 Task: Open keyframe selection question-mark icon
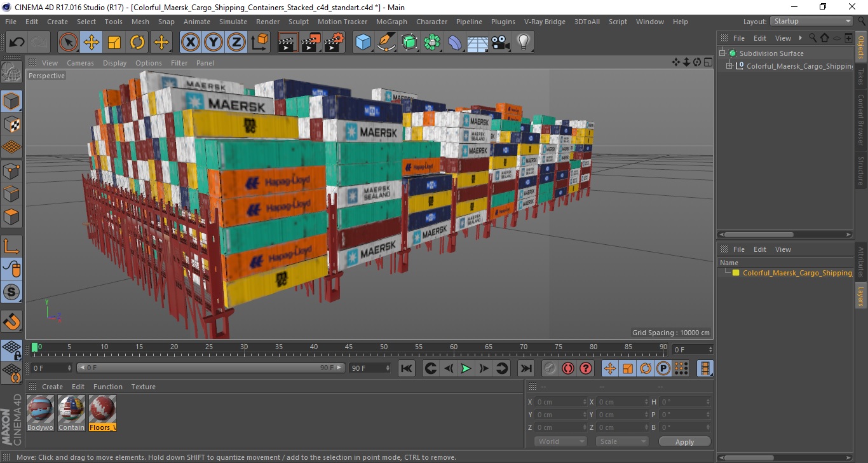point(585,368)
